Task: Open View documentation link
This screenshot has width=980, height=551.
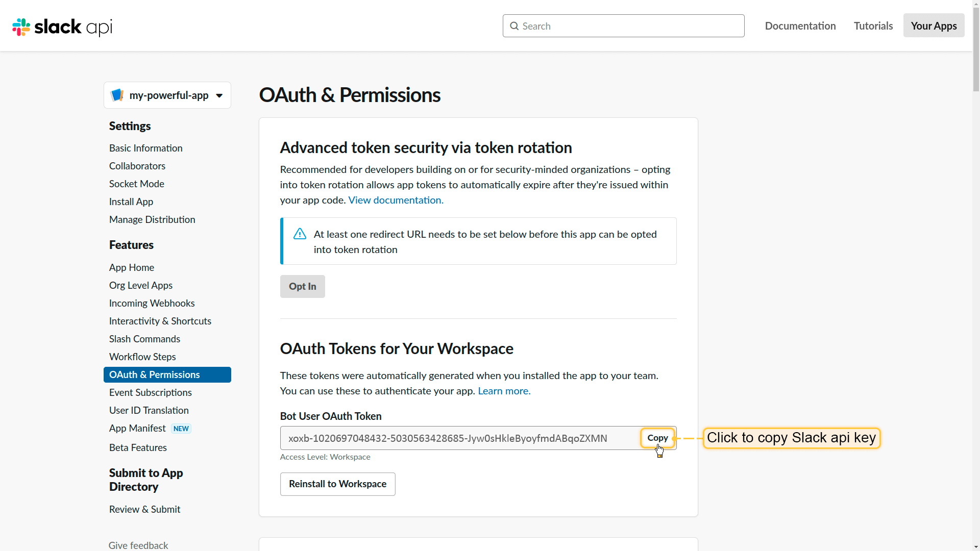Action: (396, 200)
